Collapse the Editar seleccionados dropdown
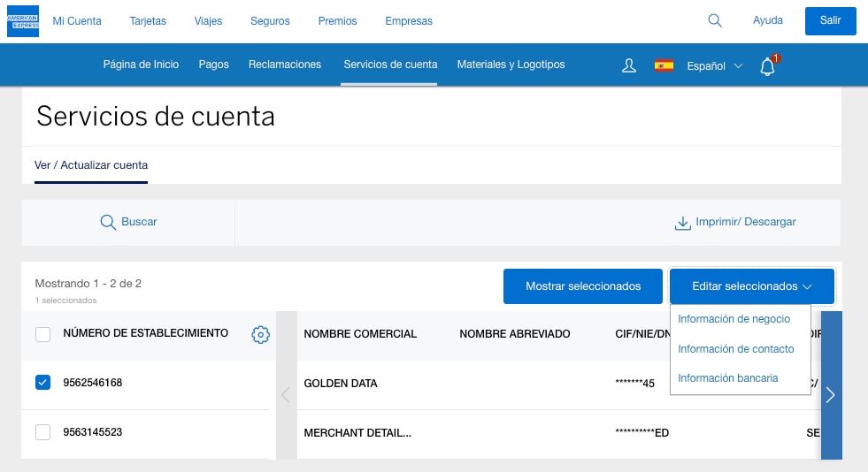 (x=751, y=286)
